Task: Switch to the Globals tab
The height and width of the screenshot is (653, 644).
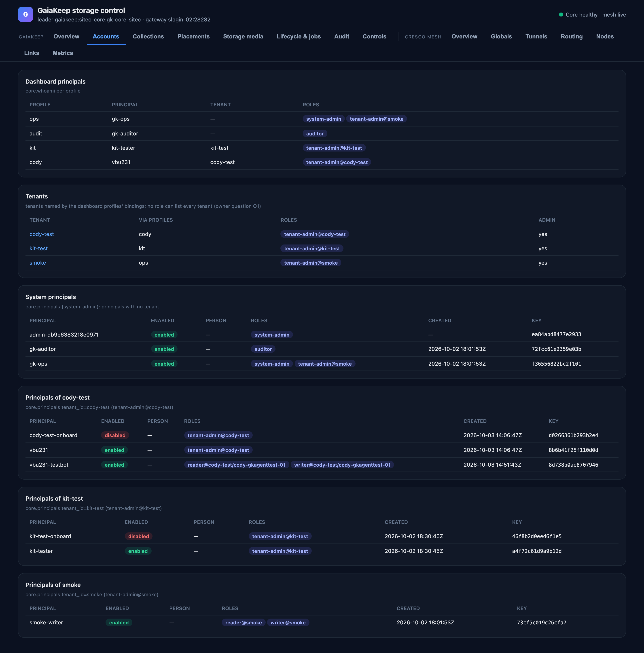Action: (501, 36)
